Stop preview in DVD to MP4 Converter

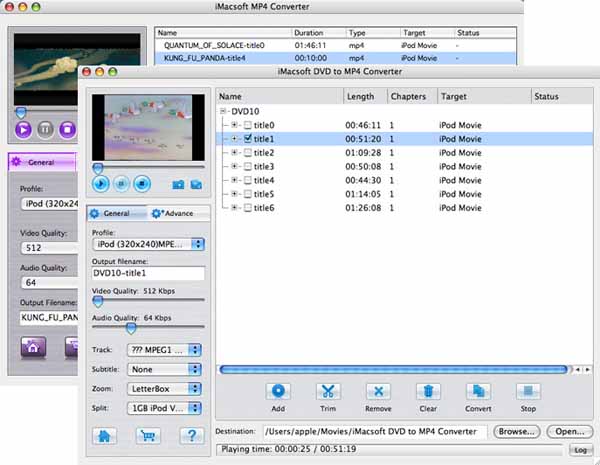[x=142, y=184]
